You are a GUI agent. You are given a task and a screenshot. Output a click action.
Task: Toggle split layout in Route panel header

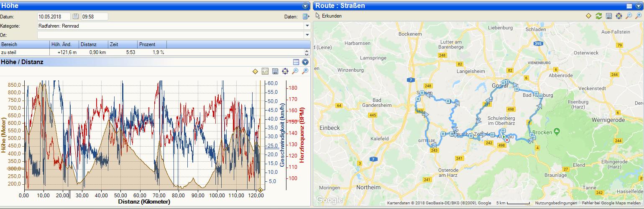629,6
